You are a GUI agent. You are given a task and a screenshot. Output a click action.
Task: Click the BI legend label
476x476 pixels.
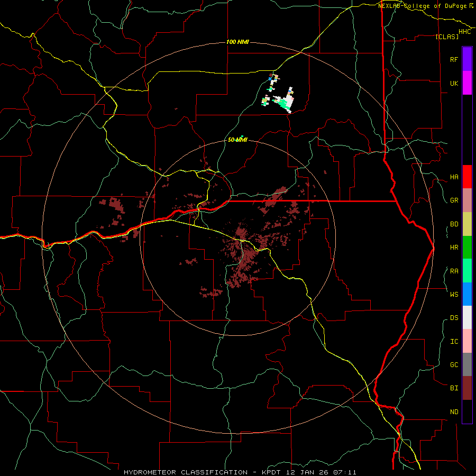[x=454, y=388]
